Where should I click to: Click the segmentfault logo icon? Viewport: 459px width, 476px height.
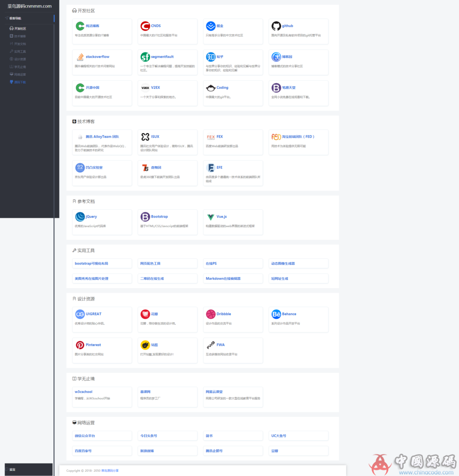(145, 57)
